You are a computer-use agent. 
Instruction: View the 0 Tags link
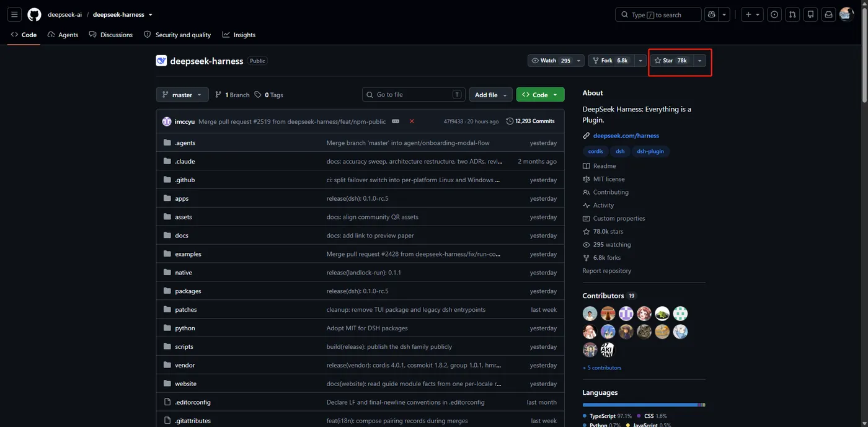tap(268, 95)
